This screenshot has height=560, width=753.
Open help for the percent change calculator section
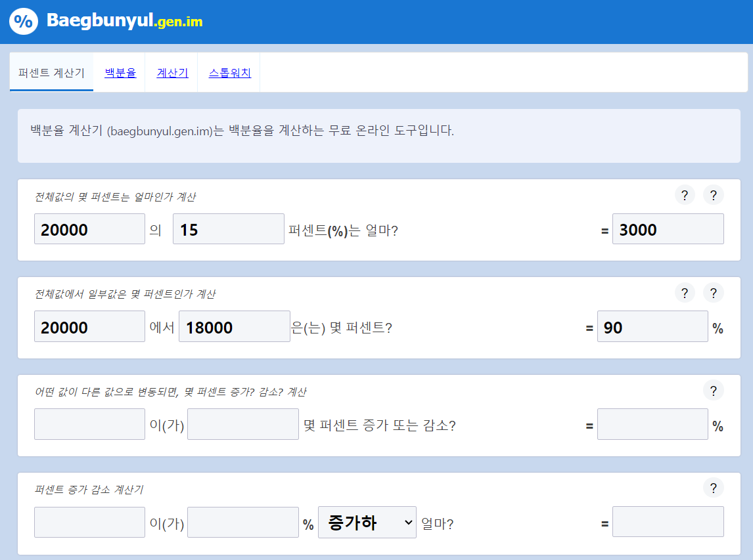[x=714, y=390]
